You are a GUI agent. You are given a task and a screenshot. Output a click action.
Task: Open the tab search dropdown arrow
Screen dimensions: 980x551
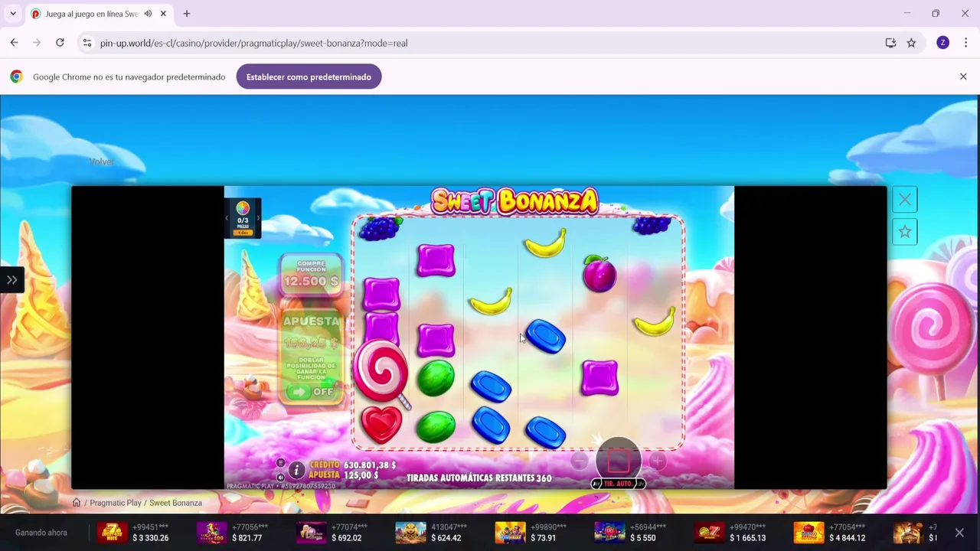pos(13,14)
